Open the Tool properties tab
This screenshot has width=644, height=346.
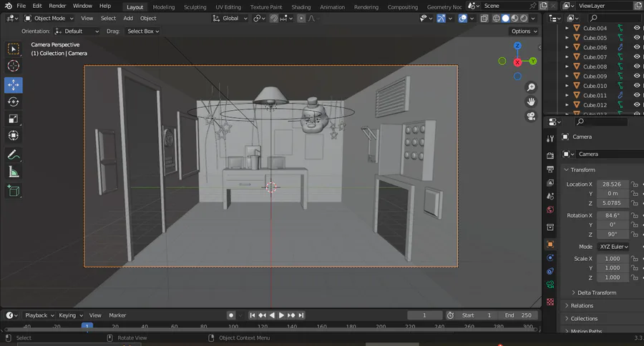550,139
